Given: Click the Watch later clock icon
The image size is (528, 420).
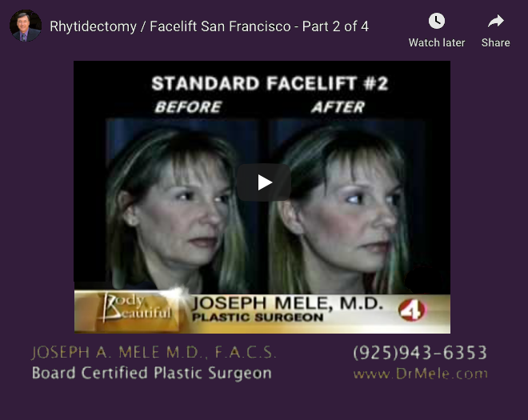Looking at the screenshot, I should point(437,22).
